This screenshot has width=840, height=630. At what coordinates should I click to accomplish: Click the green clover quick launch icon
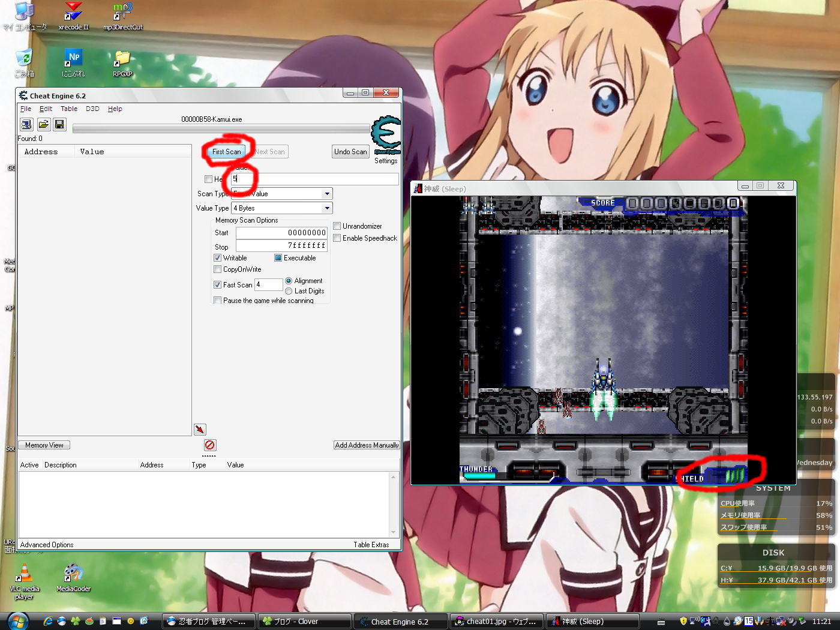click(x=76, y=621)
